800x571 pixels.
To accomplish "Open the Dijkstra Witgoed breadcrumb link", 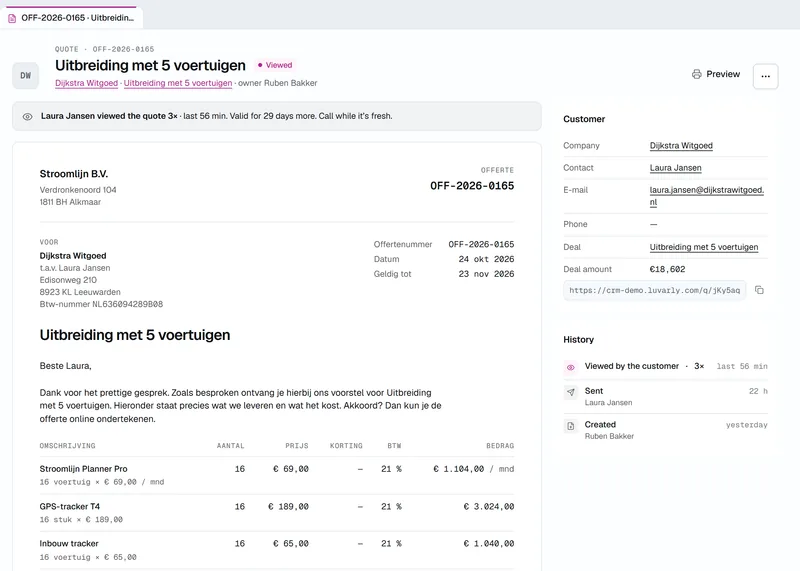I will click(86, 83).
